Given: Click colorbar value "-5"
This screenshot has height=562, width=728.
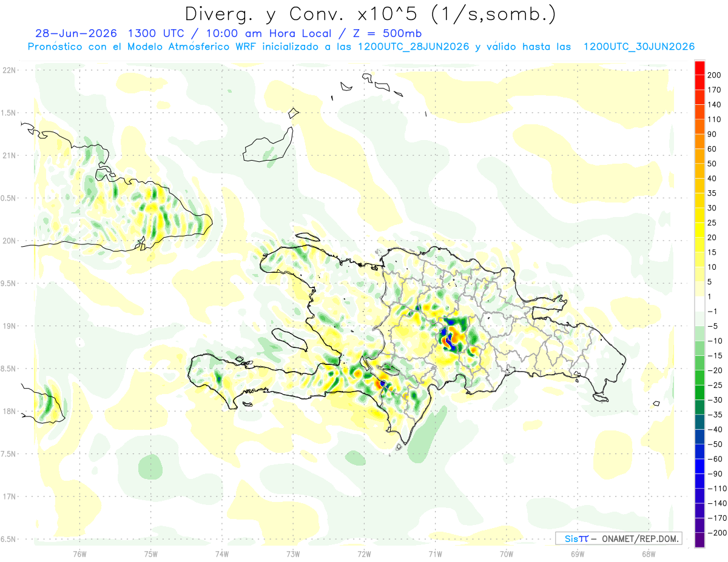Looking at the screenshot, I should pyautogui.click(x=713, y=326).
